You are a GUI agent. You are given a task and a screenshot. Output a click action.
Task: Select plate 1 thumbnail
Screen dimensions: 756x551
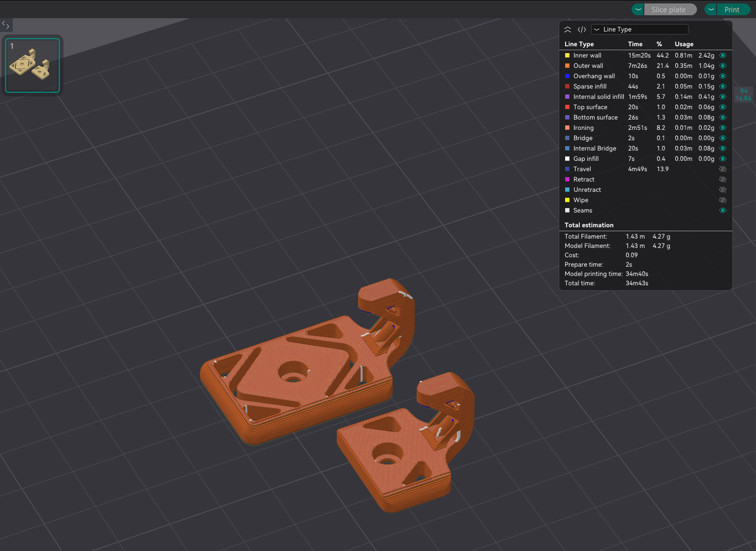point(32,65)
